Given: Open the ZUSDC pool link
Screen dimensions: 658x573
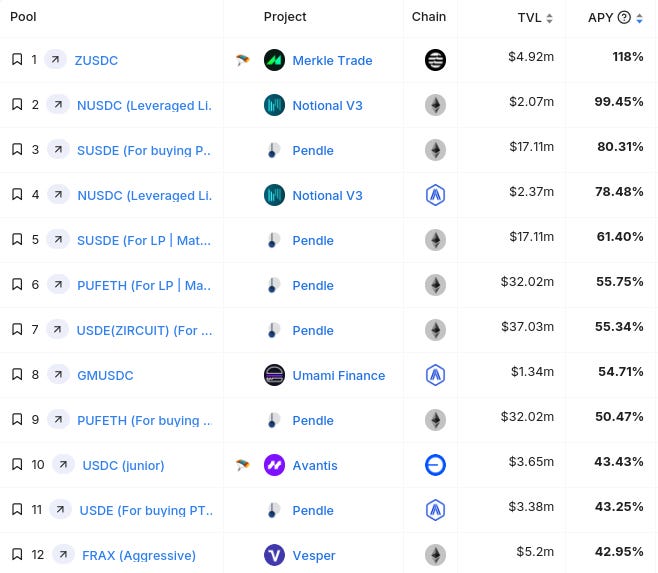Looking at the screenshot, I should 96,60.
